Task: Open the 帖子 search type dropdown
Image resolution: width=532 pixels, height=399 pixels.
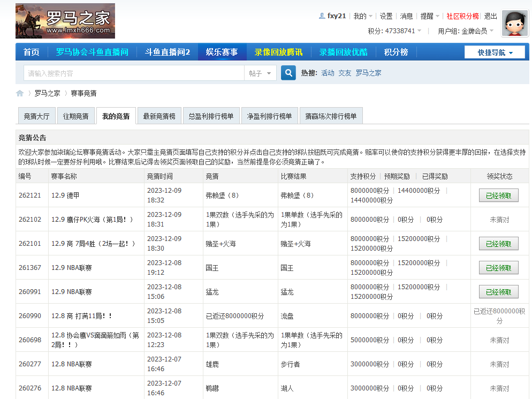Action: point(261,72)
